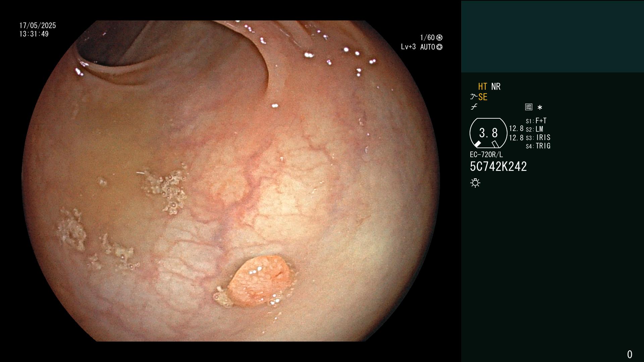Click the structure enhancement curve icon beside SE
The height and width of the screenshot is (362, 644).
[474, 97]
